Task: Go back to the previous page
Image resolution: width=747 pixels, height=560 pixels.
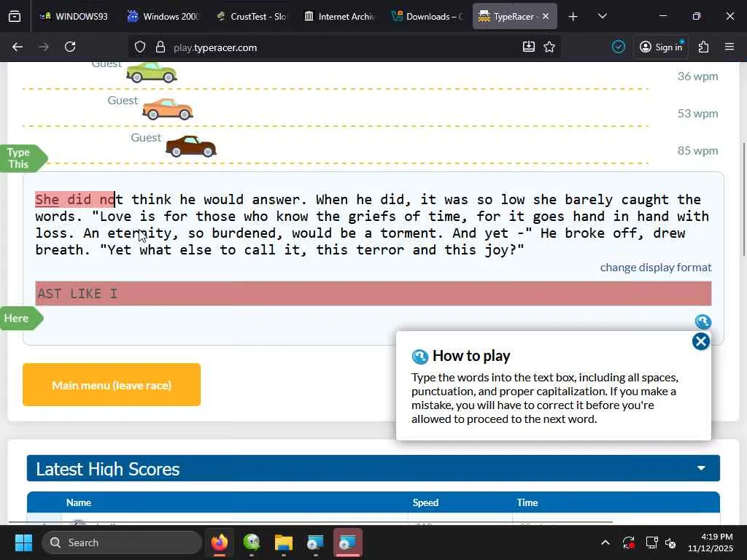Action: (18, 47)
